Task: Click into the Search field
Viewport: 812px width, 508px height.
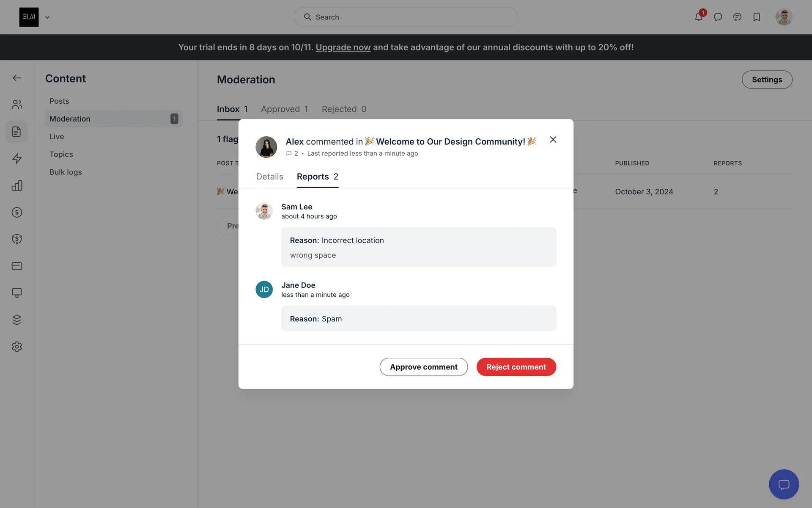Action: pyautogui.click(x=406, y=17)
